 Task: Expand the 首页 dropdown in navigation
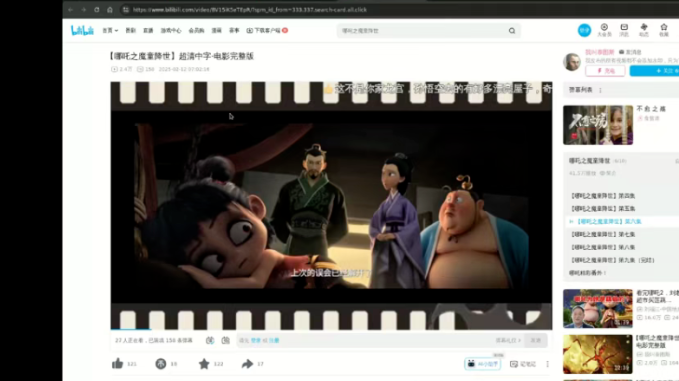110,30
